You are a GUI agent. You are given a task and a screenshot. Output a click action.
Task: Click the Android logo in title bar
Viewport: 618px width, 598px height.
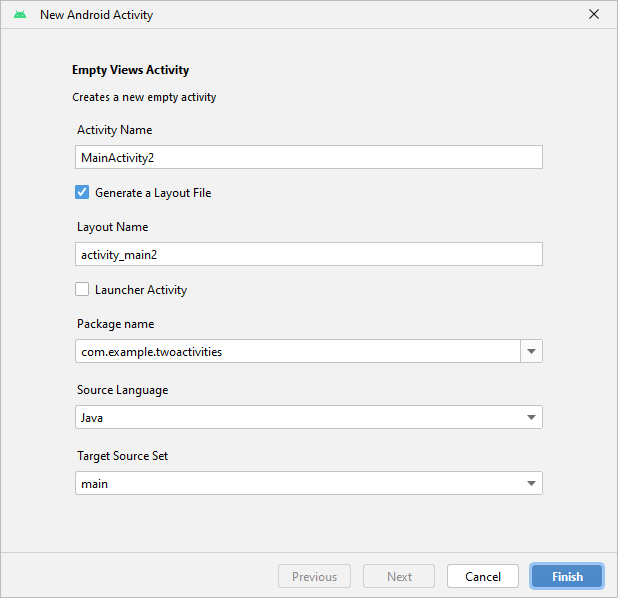pyautogui.click(x=20, y=15)
